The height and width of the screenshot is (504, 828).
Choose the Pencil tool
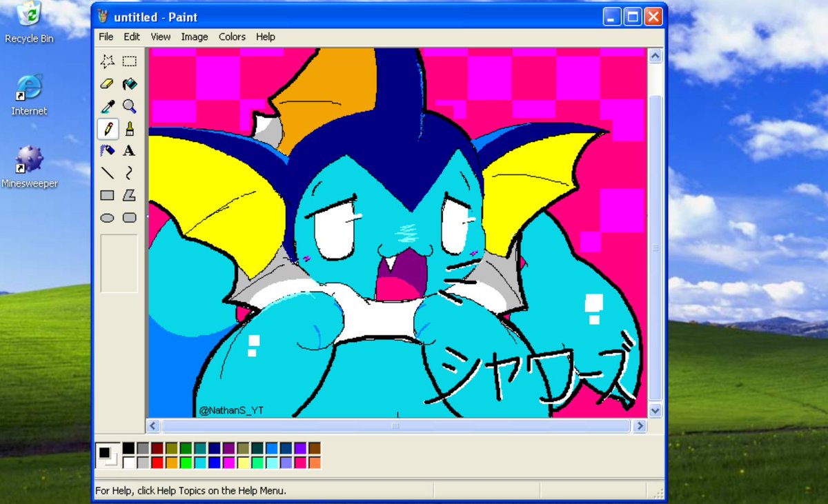(x=107, y=128)
